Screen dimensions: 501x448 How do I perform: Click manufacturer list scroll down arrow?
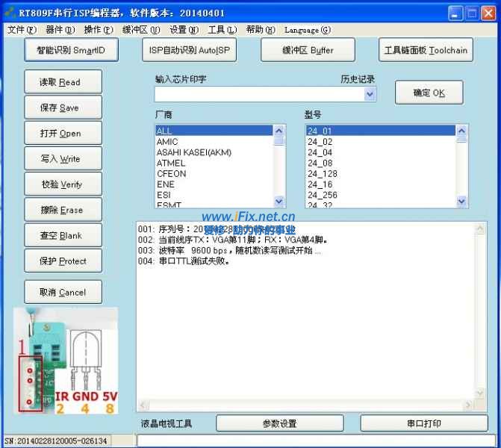(279, 202)
